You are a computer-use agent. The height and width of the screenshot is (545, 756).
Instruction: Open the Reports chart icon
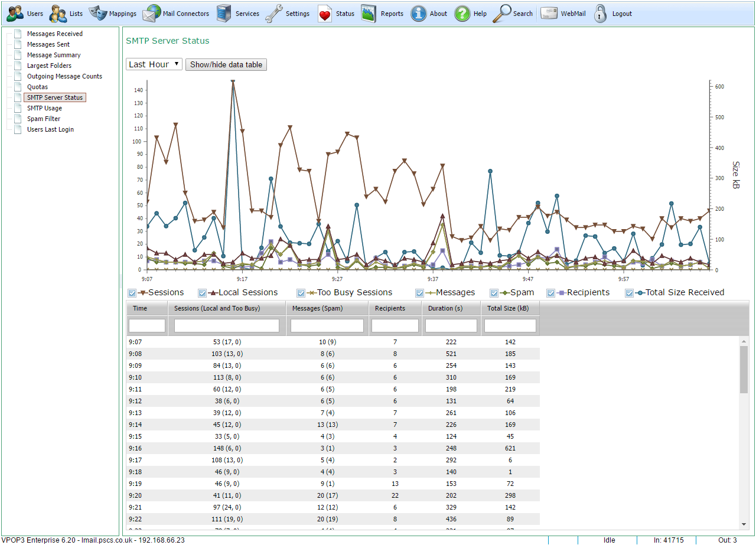[x=369, y=13]
